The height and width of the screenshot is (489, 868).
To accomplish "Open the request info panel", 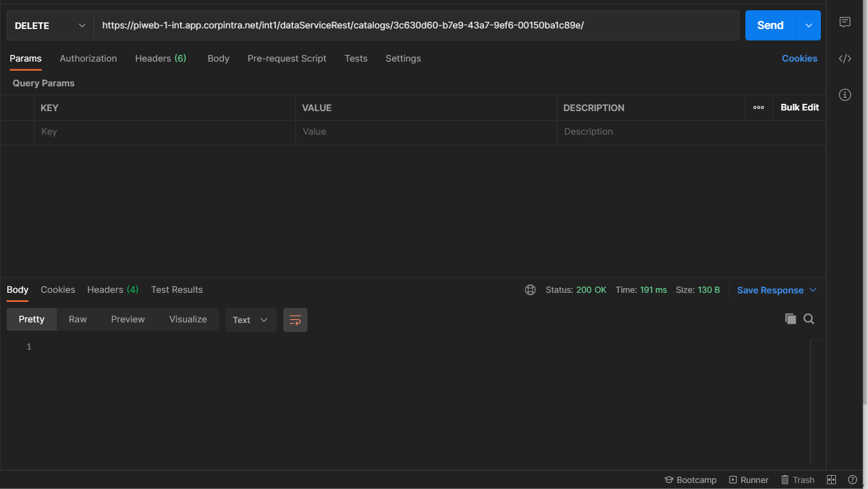I will coord(844,95).
